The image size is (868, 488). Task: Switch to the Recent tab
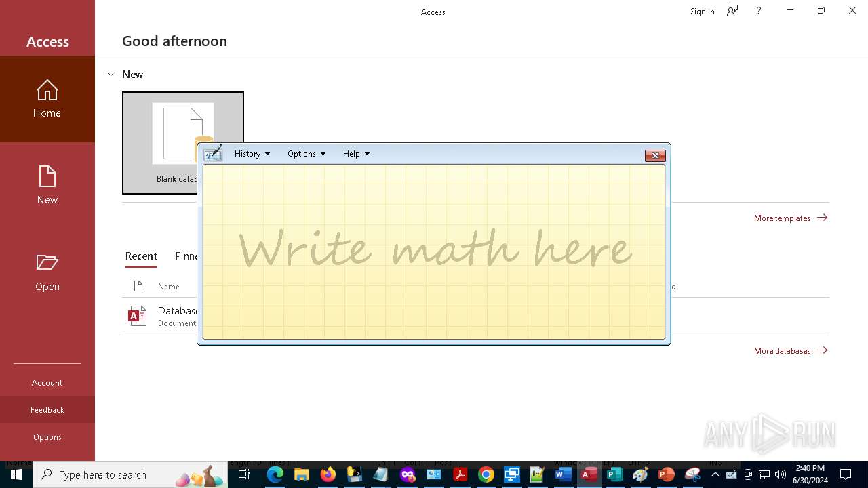coord(141,256)
